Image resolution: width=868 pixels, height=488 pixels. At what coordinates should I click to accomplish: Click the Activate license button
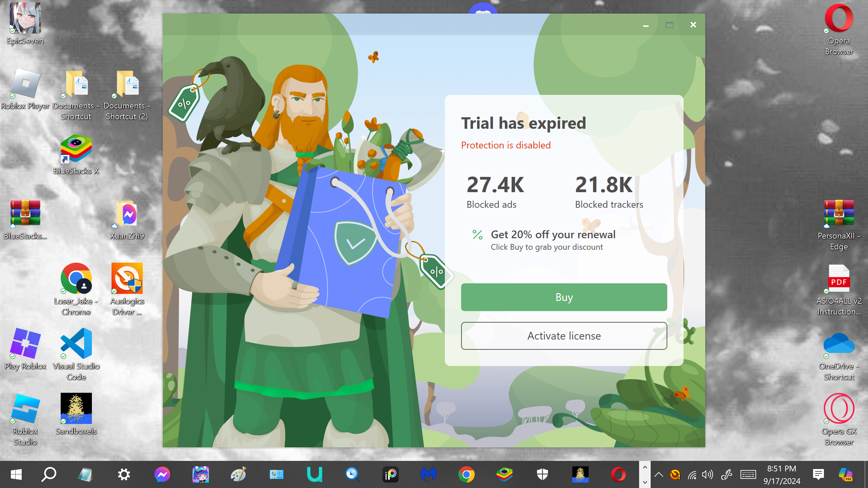(x=564, y=336)
